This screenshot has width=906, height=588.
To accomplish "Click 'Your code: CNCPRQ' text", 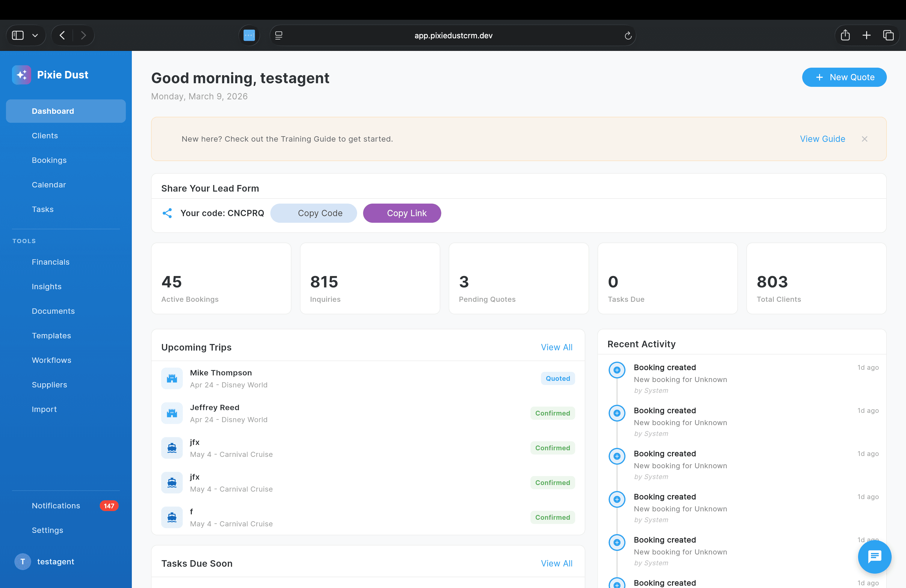I will click(222, 213).
